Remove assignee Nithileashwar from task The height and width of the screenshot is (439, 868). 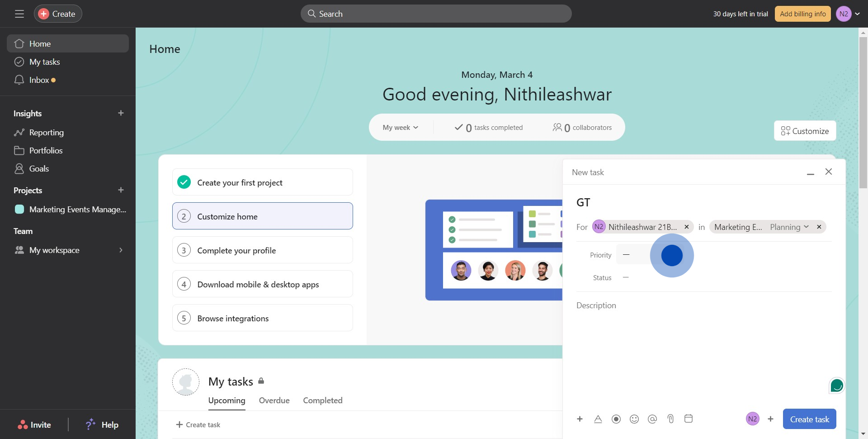pos(686,227)
